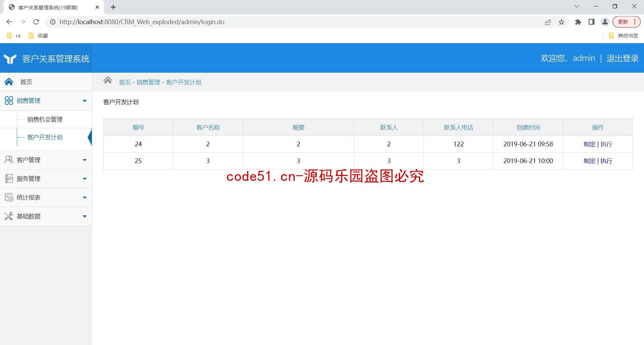
Task: Expand the 统计报表 menu arrow
Action: coord(85,198)
